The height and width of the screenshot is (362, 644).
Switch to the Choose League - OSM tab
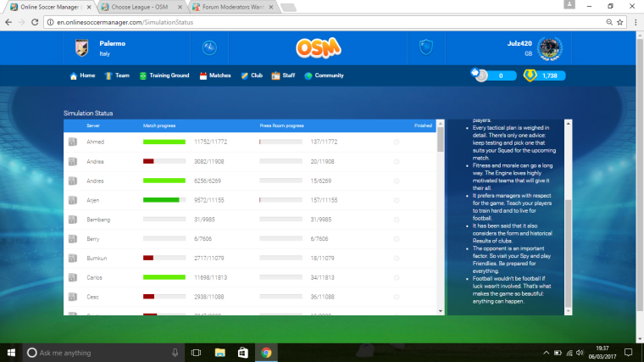[x=142, y=7]
